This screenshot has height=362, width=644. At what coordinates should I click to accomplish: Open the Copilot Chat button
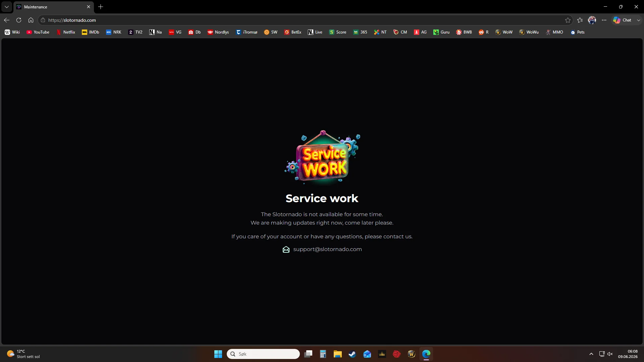click(x=623, y=20)
